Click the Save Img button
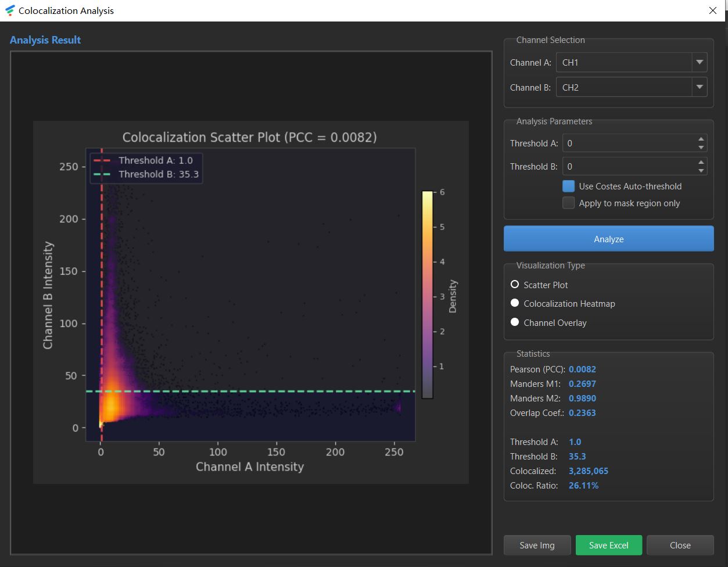Viewport: 728px width, 567px height. [x=537, y=546]
